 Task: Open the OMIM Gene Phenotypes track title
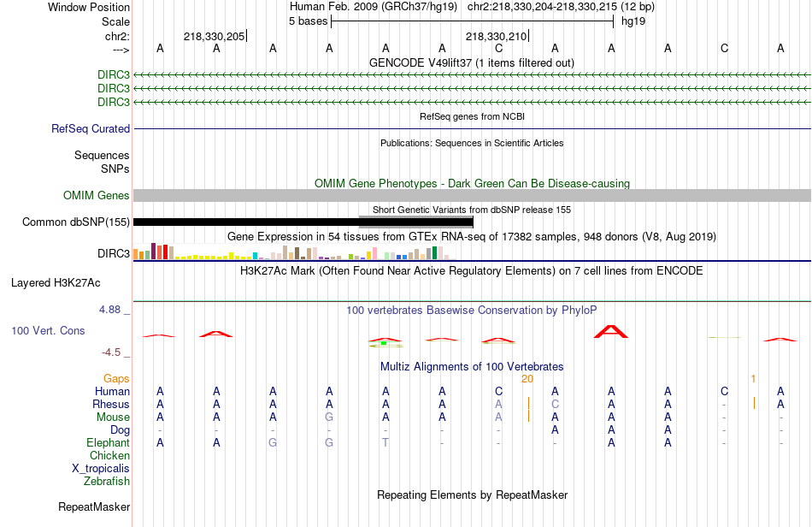click(472, 183)
